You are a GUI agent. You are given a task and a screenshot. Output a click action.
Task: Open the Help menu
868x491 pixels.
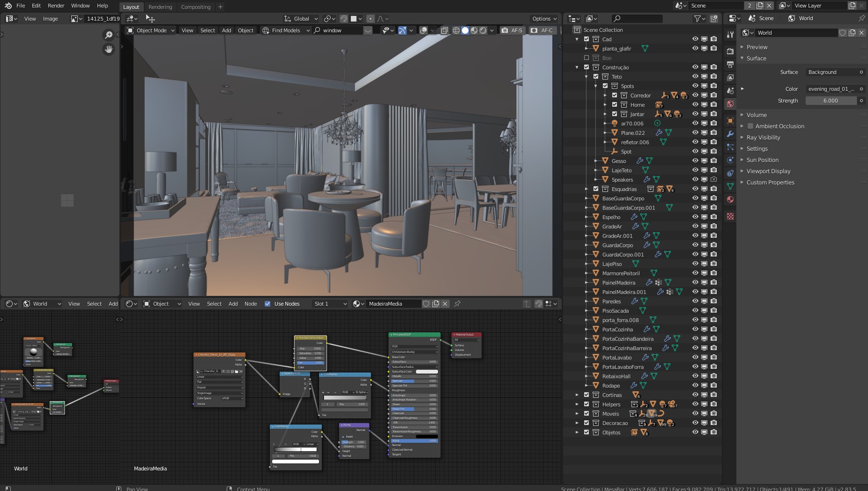point(103,6)
